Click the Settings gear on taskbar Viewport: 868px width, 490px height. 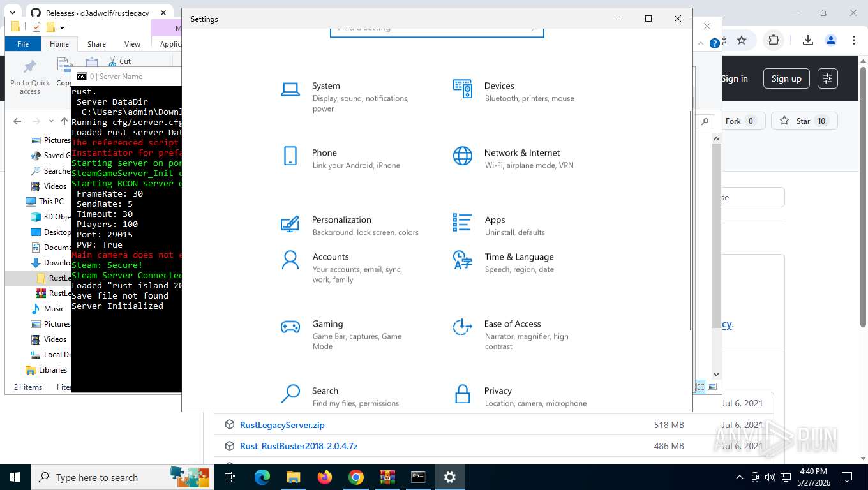[449, 477]
